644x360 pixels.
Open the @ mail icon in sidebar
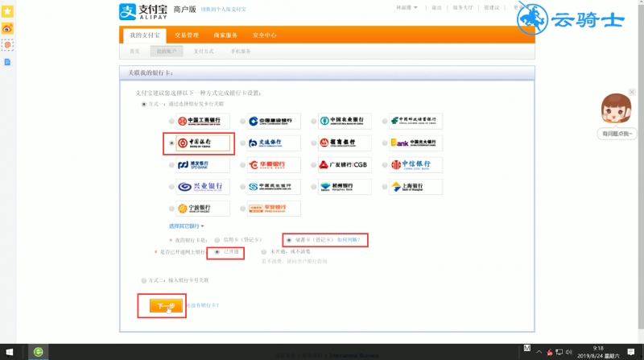tap(7, 45)
